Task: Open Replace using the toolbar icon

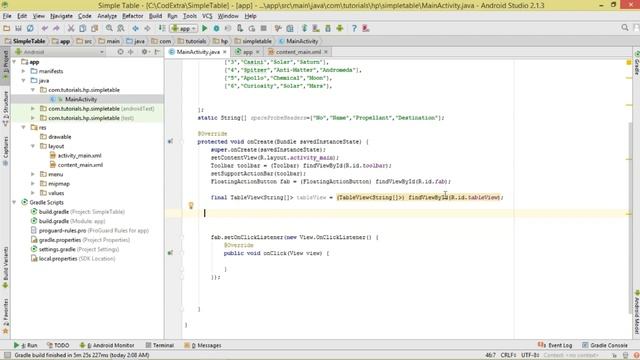Action: point(121,28)
